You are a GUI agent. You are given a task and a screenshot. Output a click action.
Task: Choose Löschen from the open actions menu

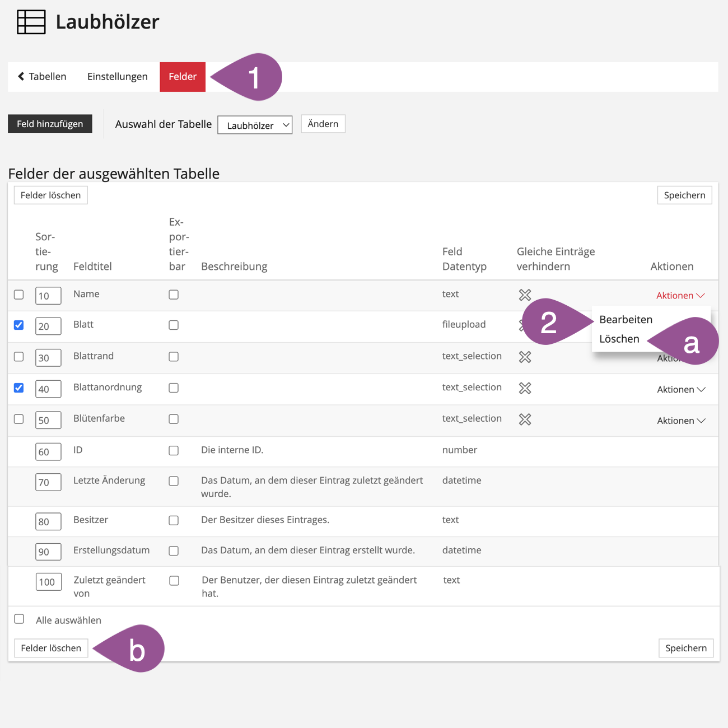[x=619, y=339]
